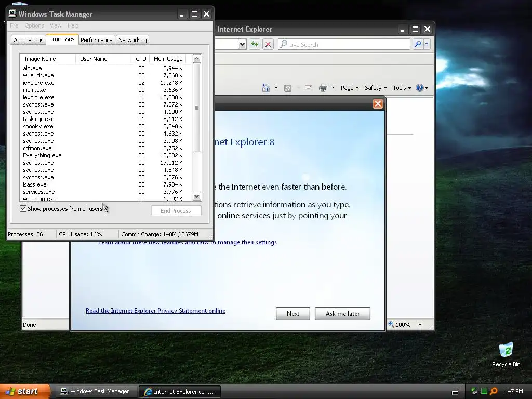Open the View menu in Task Manager

coord(56,25)
